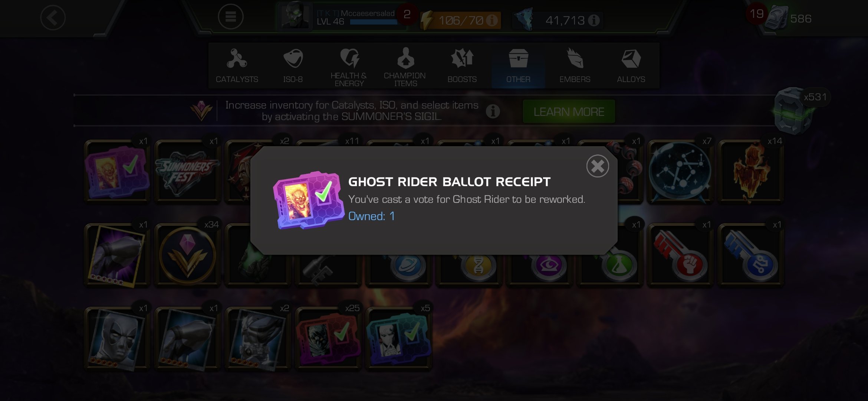The width and height of the screenshot is (868, 401).
Task: Open the units currency showing 586
Action: [x=788, y=18]
